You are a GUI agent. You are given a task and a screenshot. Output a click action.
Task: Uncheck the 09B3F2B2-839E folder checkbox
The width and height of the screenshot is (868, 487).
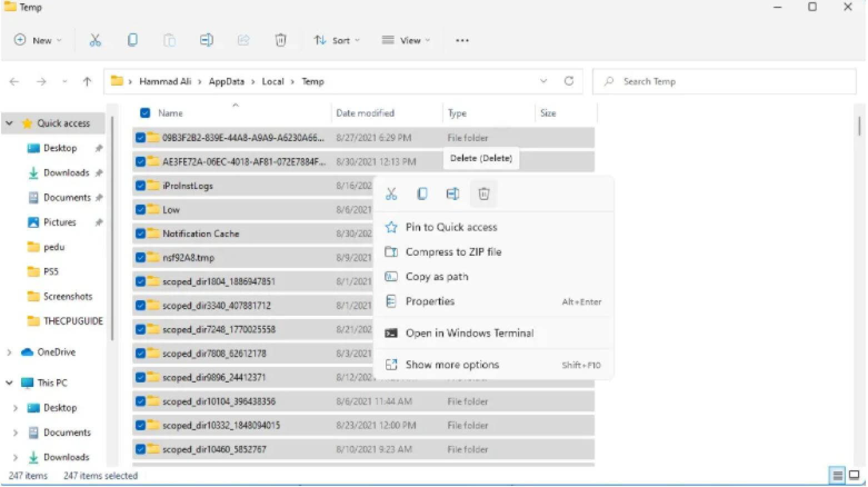[x=141, y=137]
